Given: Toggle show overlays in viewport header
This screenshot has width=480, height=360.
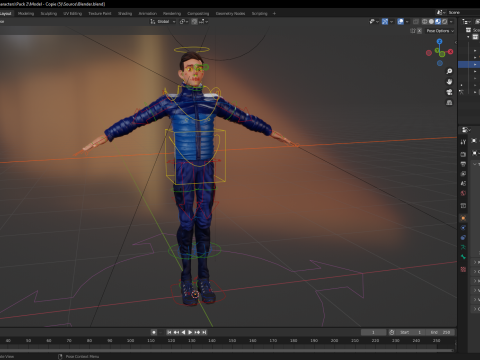Looking at the screenshot, I should pos(401,22).
